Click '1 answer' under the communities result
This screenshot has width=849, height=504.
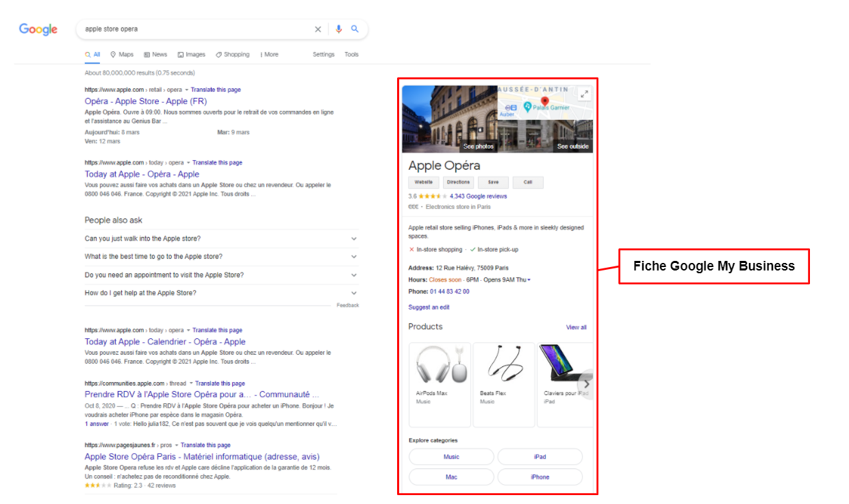97,424
